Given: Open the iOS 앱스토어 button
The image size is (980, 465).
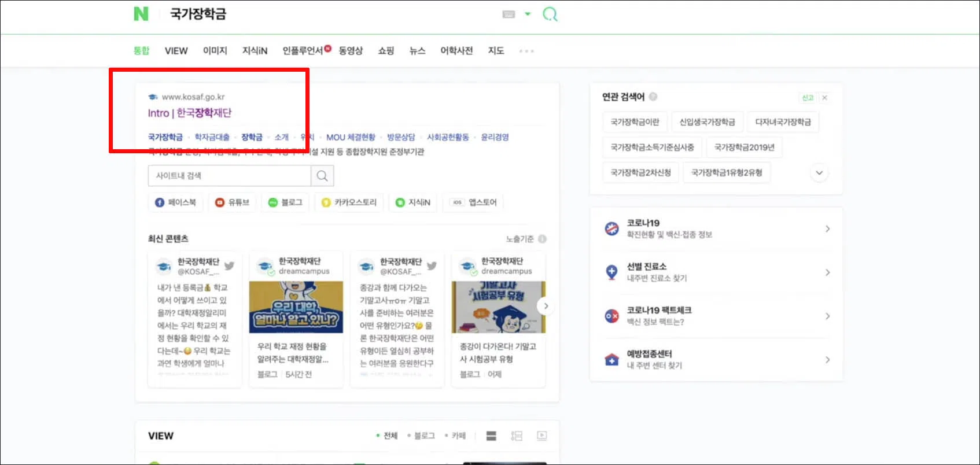Looking at the screenshot, I should [x=473, y=202].
